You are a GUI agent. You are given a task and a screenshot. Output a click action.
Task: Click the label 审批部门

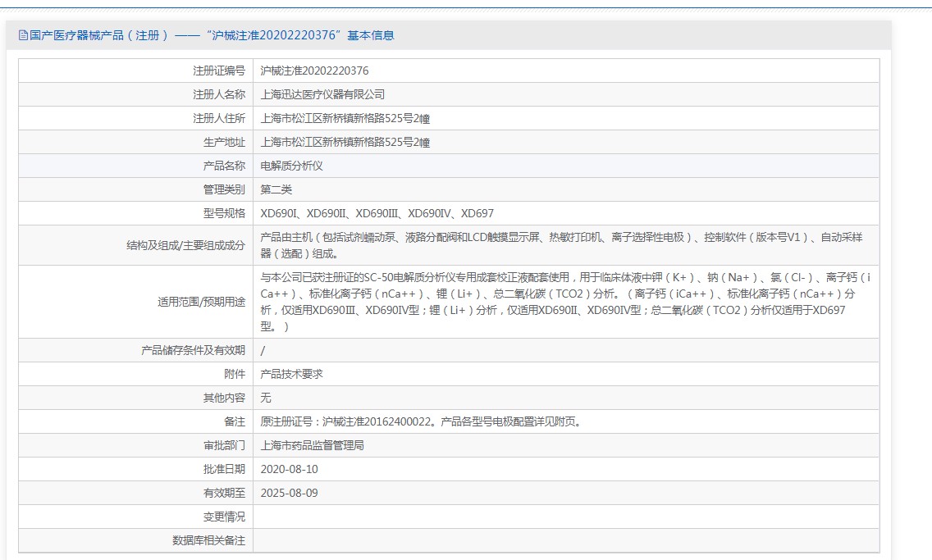224,445
